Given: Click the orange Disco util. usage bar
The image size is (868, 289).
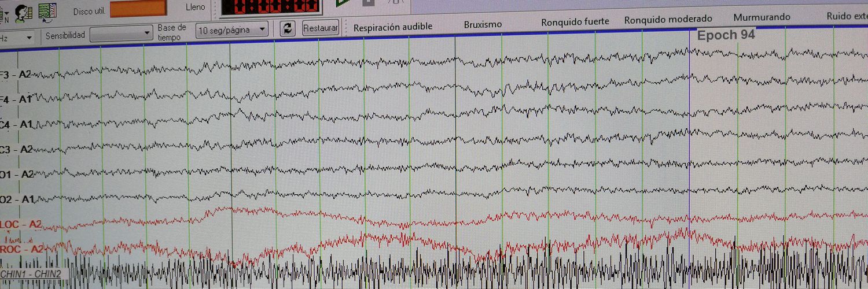Looking at the screenshot, I should [x=138, y=8].
